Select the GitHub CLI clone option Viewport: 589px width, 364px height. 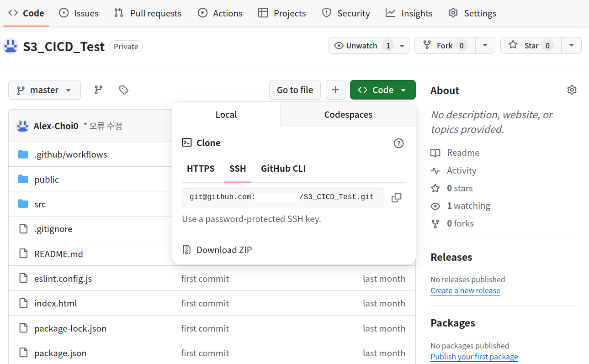(283, 169)
